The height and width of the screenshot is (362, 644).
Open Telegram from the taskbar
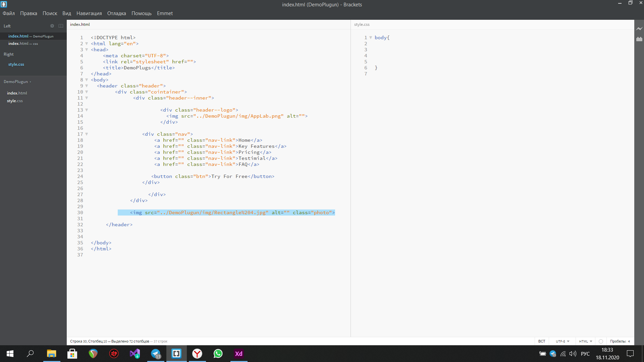tap(156, 354)
